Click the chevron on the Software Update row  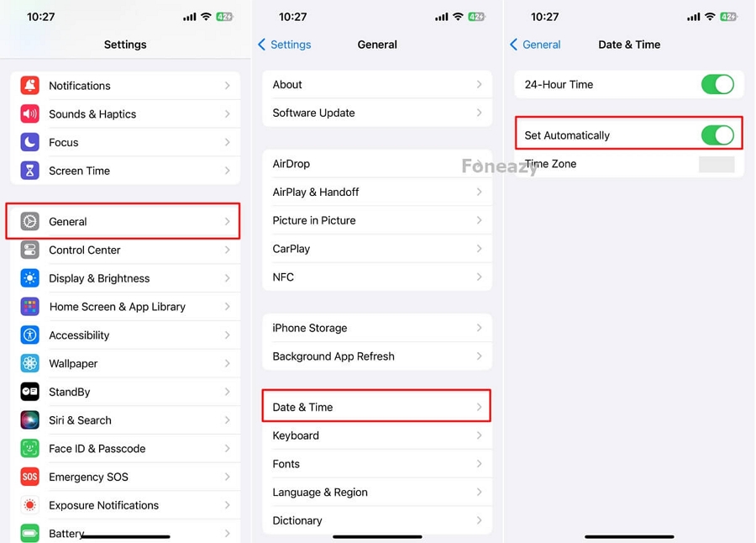(x=480, y=113)
